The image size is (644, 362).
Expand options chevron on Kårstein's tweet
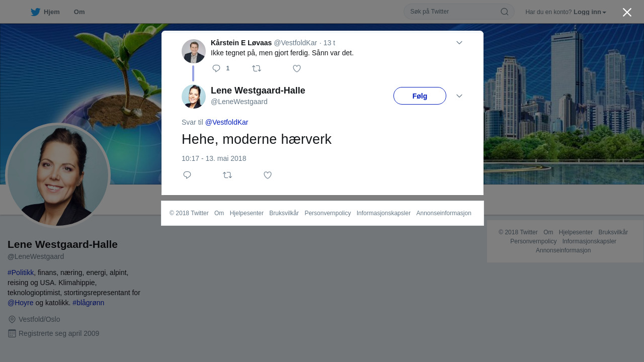pyautogui.click(x=459, y=43)
